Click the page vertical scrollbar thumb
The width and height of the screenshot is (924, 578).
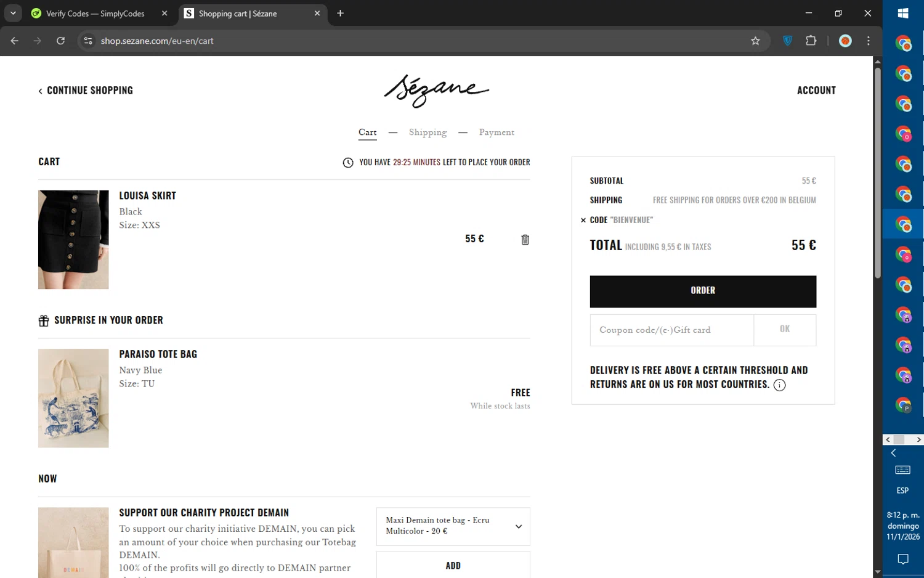point(877,173)
